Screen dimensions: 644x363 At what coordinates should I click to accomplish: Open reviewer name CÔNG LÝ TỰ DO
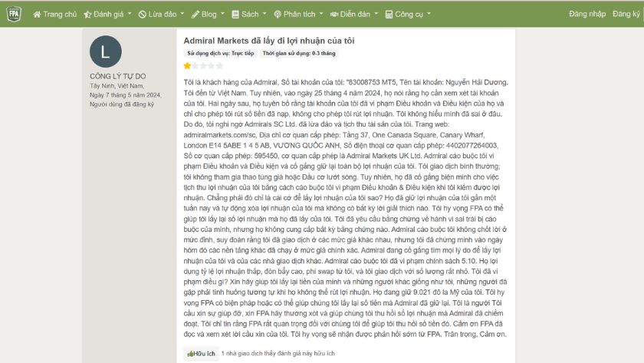click(117, 76)
